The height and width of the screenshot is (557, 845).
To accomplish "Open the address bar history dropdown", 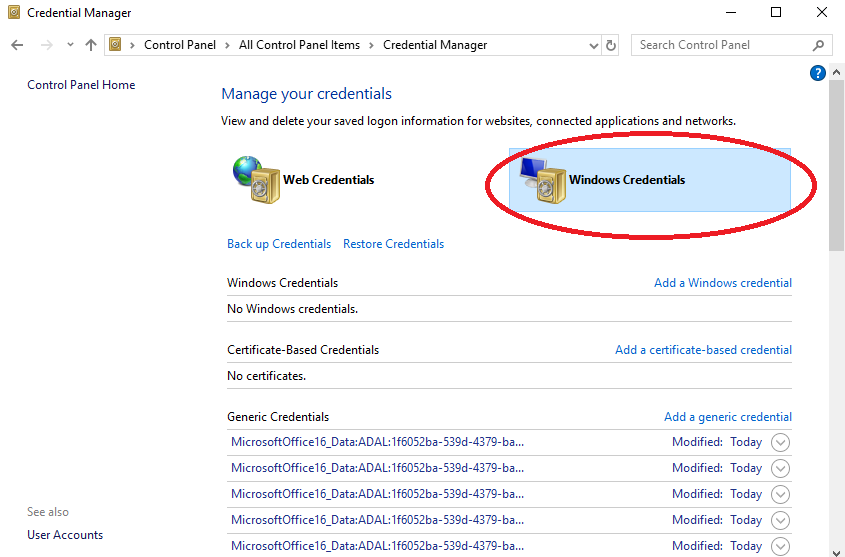I will [593, 45].
